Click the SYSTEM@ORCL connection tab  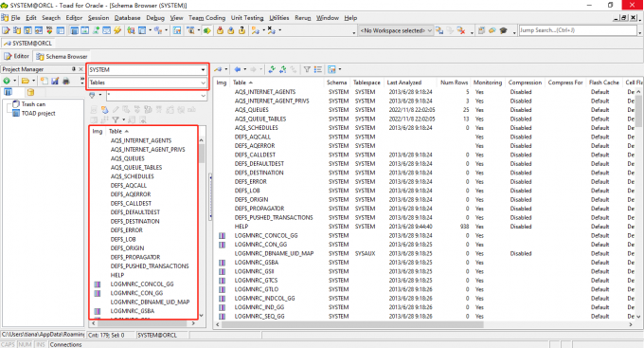click(27, 44)
